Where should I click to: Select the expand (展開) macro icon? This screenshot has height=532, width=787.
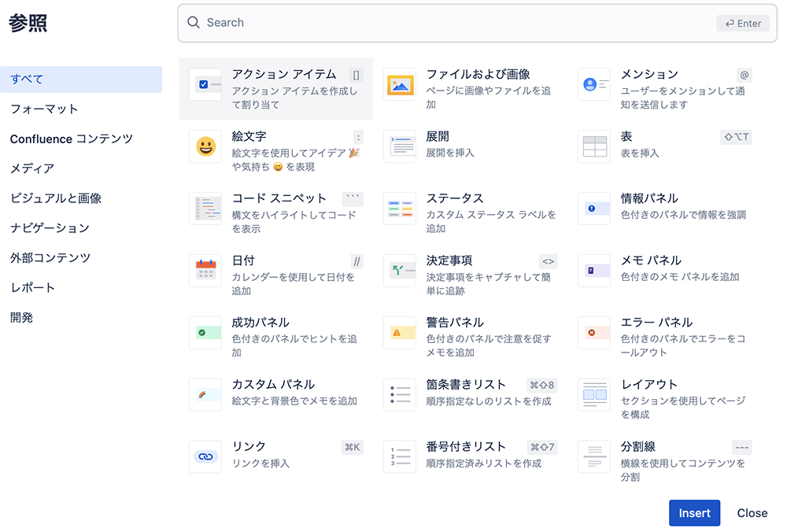[x=400, y=146]
